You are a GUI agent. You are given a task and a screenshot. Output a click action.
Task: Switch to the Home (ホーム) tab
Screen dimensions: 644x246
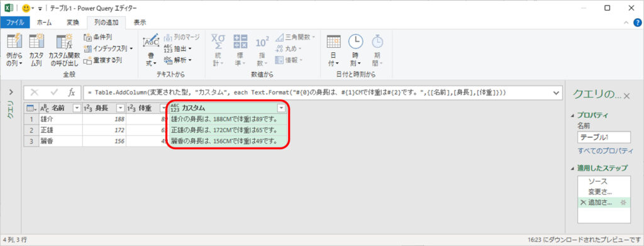pos(45,23)
